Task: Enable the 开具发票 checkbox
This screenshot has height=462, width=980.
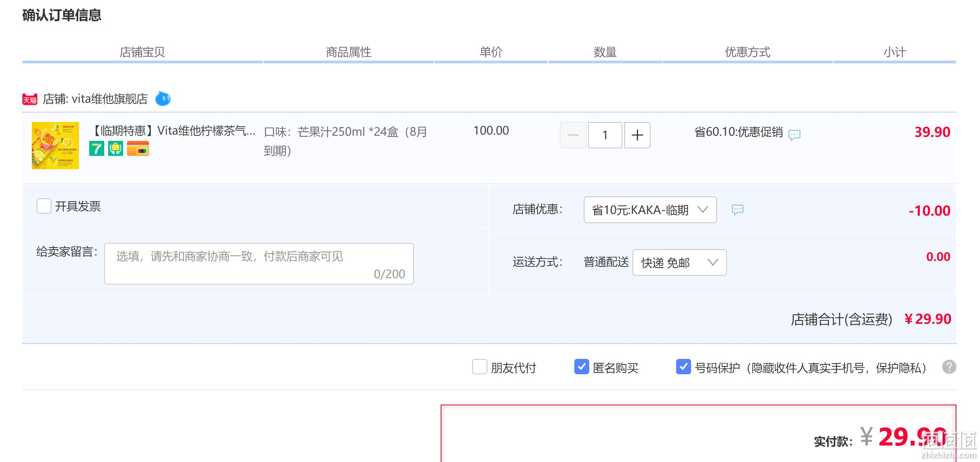Action: [x=44, y=206]
